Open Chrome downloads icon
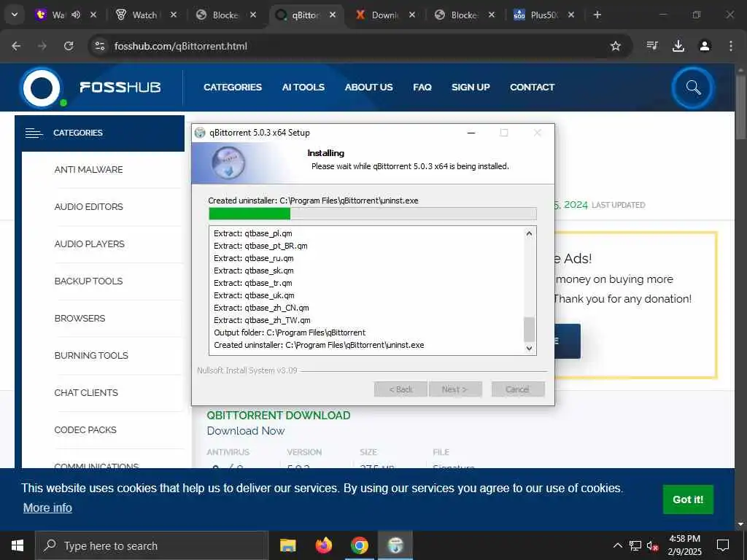747x560 pixels. click(678, 46)
